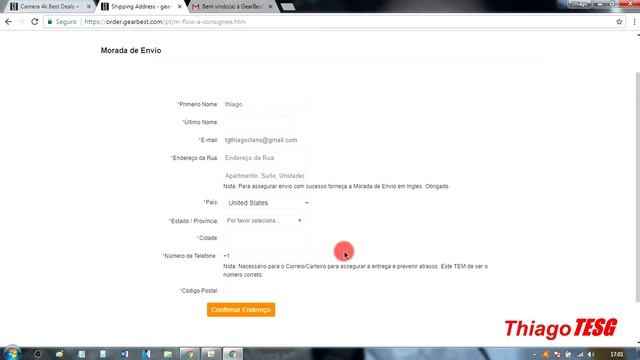Close the Bem vindo(a) à GearBest Gmail tab

pyautogui.click(x=270, y=7)
